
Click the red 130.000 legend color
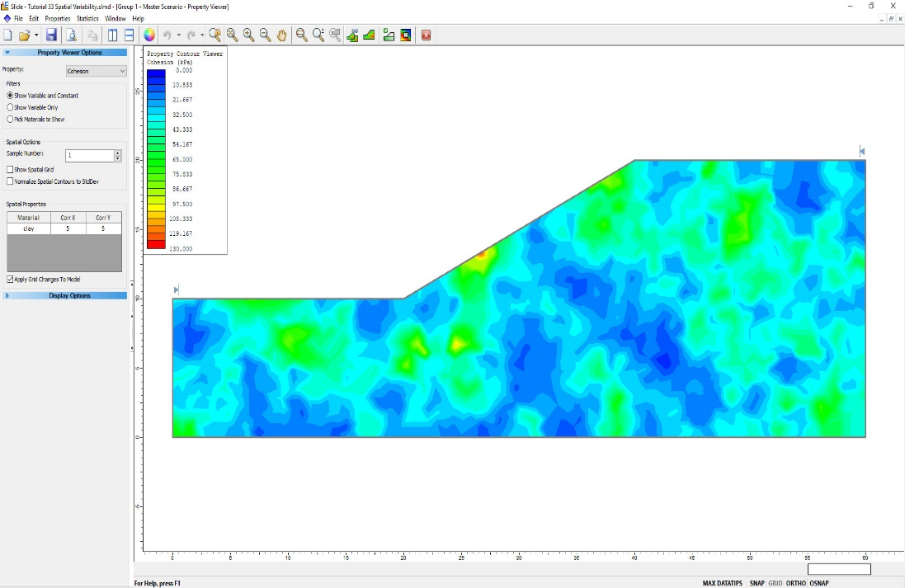157,245
